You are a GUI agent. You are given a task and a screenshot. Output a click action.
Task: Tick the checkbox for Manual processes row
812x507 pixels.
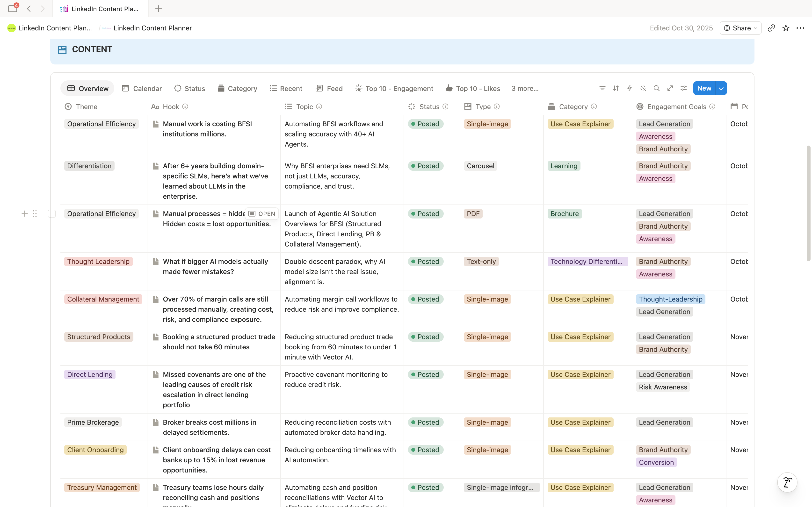pos(52,214)
